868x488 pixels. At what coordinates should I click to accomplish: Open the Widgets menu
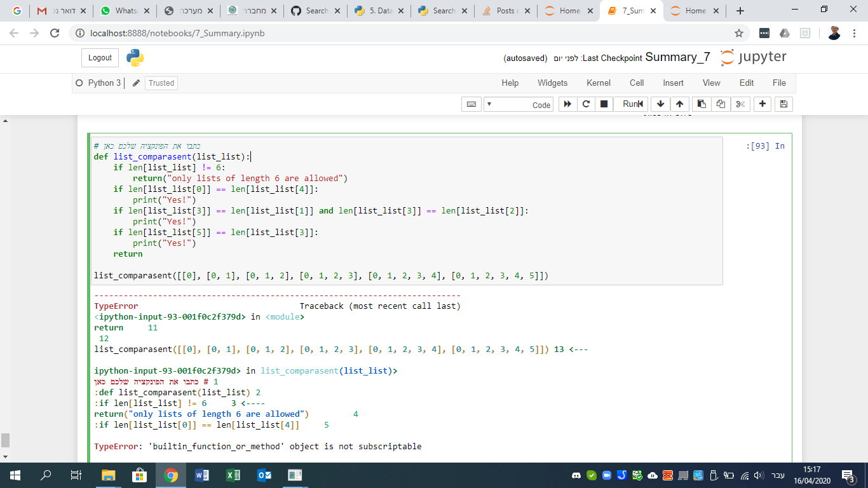pos(553,83)
